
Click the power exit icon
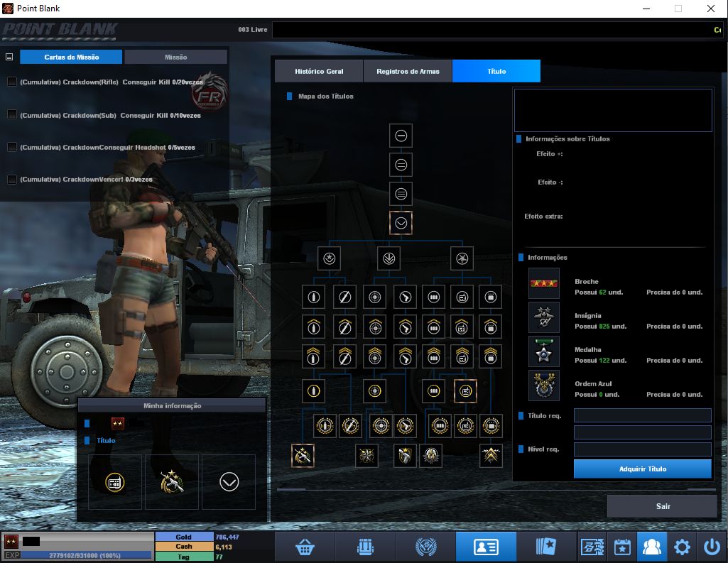tap(711, 547)
